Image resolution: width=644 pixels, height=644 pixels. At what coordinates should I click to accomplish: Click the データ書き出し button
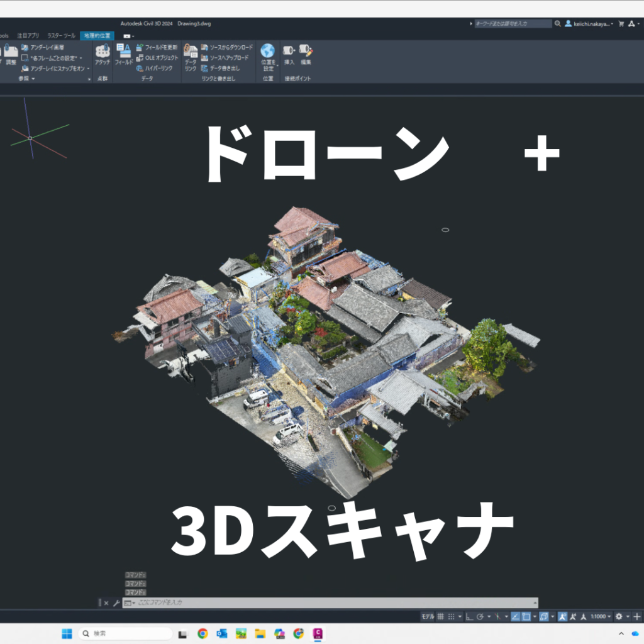pyautogui.click(x=220, y=68)
